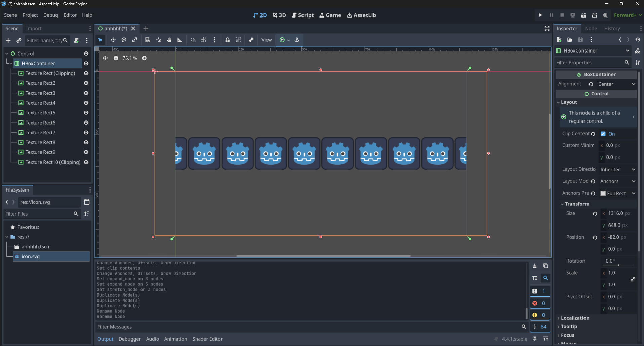This screenshot has width=644, height=346.
Task: Open the Alignment dropdown set to Center
Action: click(616, 84)
